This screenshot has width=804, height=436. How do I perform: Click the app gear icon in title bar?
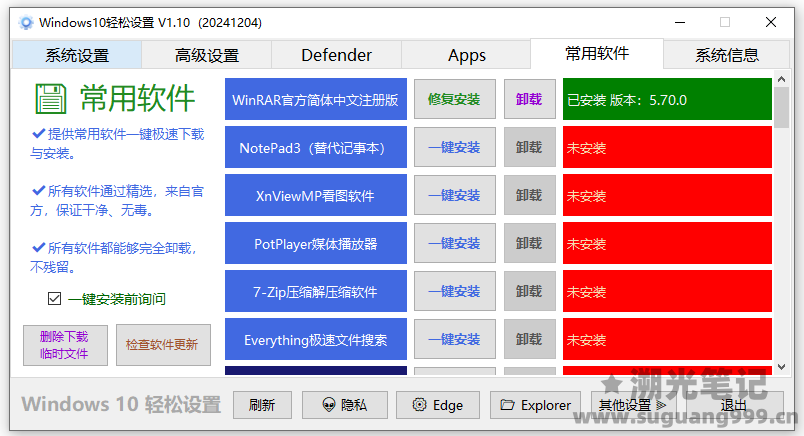coord(26,23)
